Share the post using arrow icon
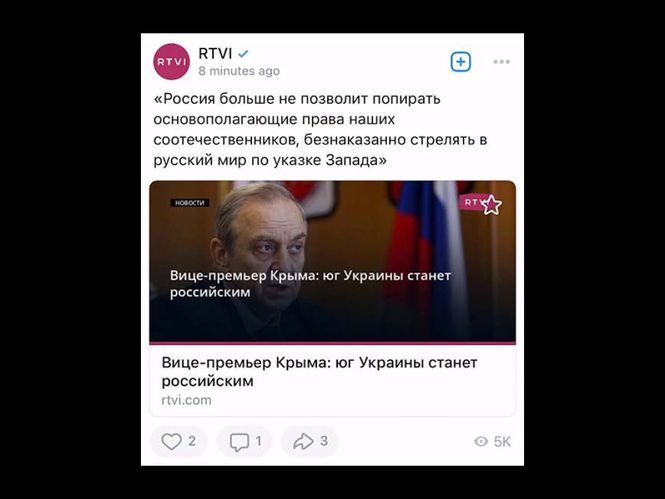 click(303, 441)
